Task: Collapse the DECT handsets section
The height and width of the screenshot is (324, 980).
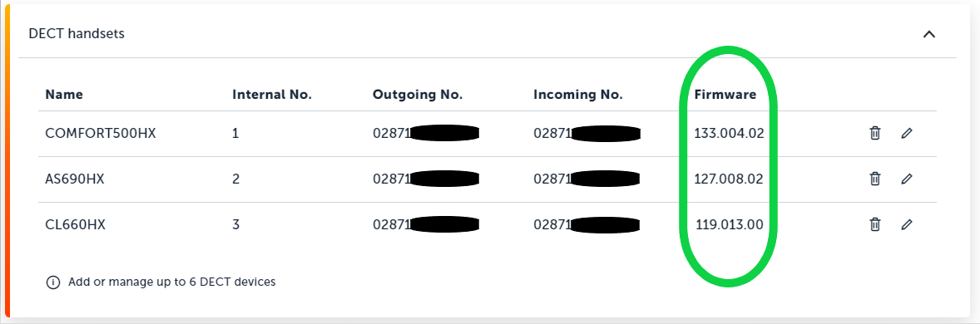Action: [x=929, y=34]
